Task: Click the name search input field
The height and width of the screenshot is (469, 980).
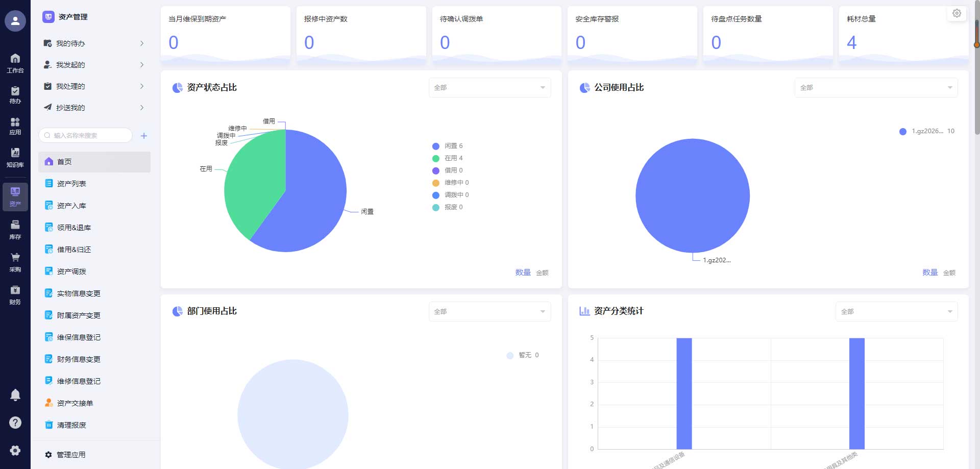Action: [x=87, y=136]
